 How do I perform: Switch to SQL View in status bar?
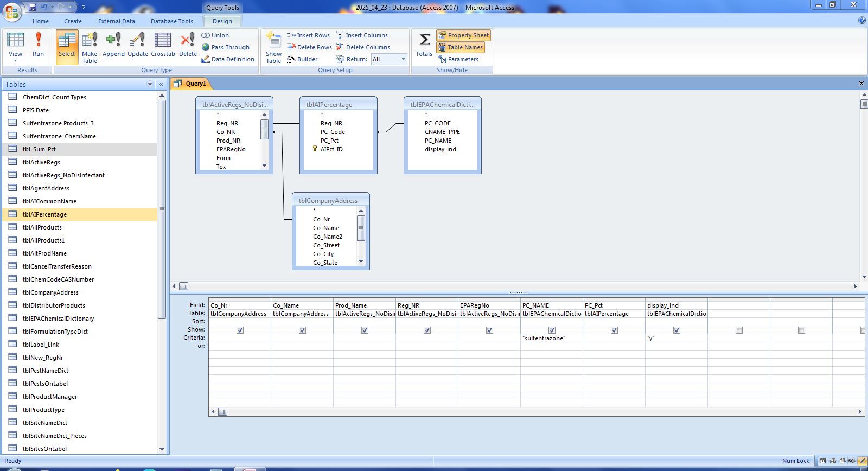tap(852, 461)
